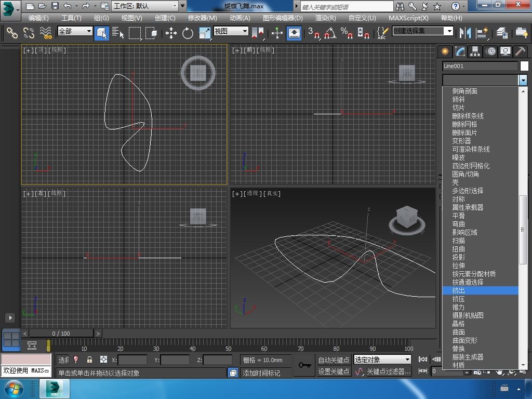
Task: Click 3ds Max taskbar icon
Action: coord(55,389)
